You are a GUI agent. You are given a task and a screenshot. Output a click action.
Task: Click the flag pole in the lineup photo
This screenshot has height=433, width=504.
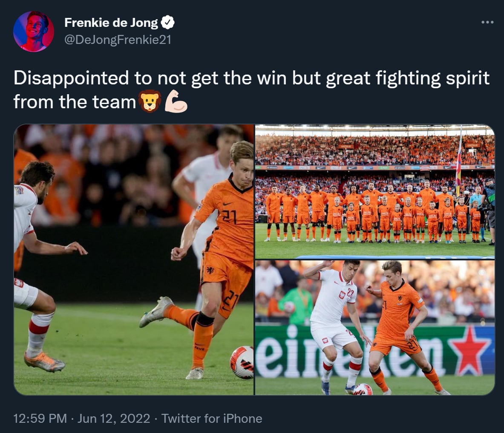point(459,161)
